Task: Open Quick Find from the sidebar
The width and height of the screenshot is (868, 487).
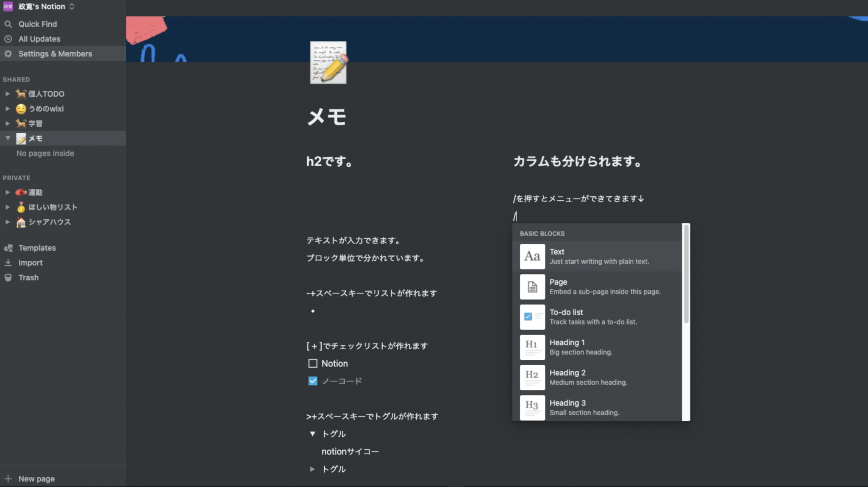Action: point(37,24)
